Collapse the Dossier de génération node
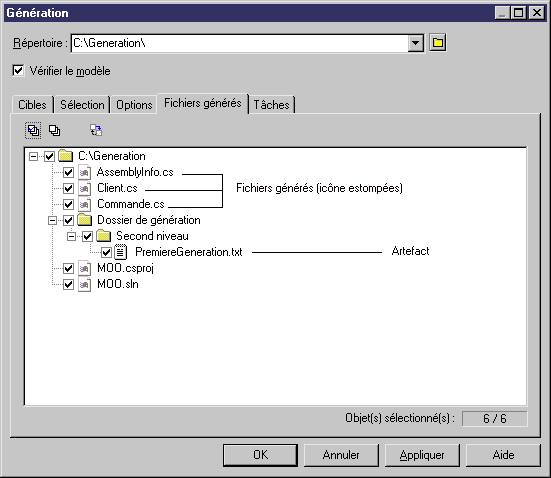Screen dimensions: 551x478 click(52, 220)
